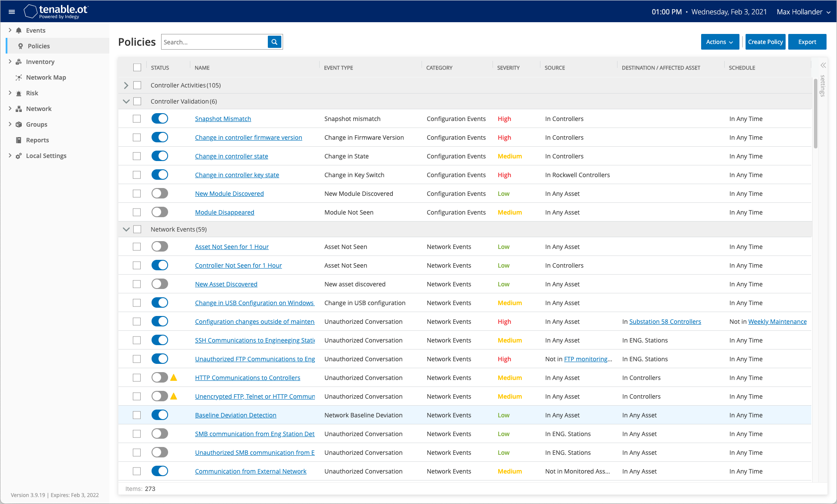Screen dimensions: 837x504
Task: Select the Inventory icon in sidebar
Action: (x=18, y=61)
